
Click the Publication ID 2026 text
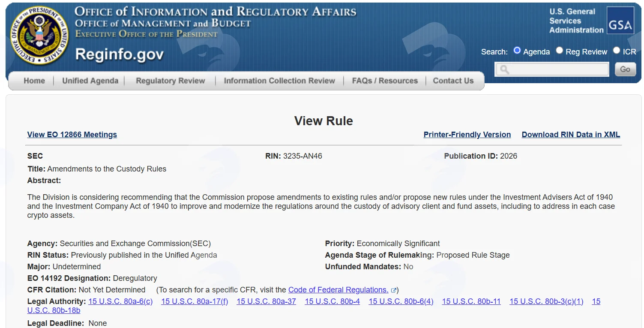pos(481,156)
